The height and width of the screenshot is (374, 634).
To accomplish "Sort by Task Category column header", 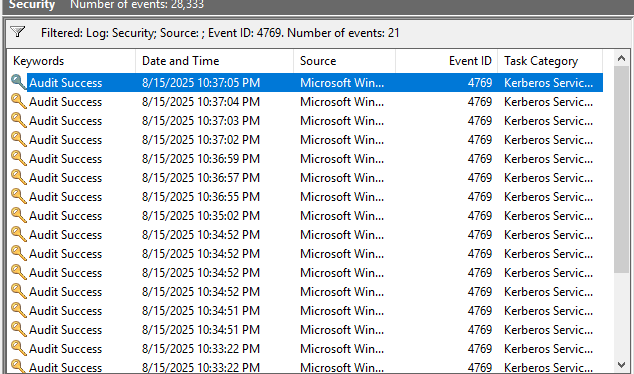I will (x=550, y=61).
